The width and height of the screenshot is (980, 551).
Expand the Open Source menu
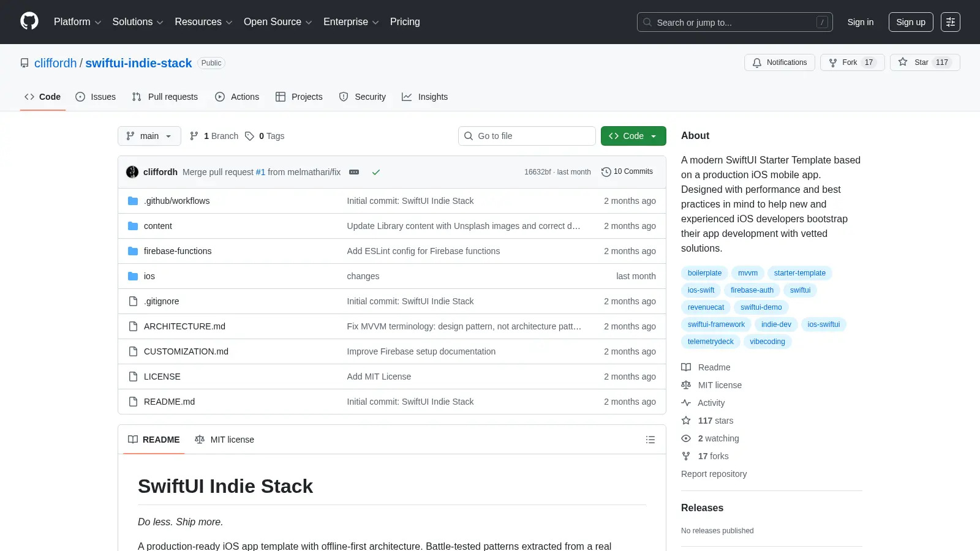(278, 22)
